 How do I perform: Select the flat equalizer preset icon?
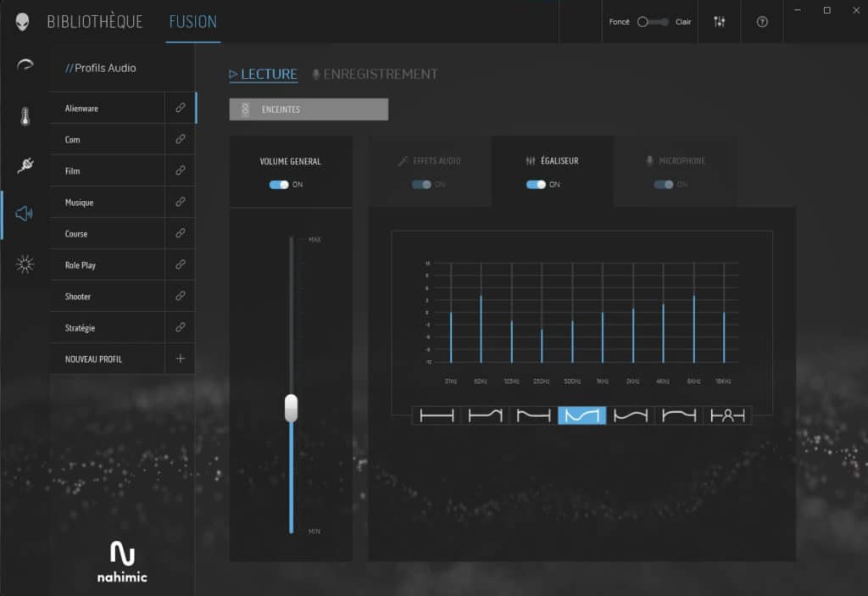click(437, 415)
